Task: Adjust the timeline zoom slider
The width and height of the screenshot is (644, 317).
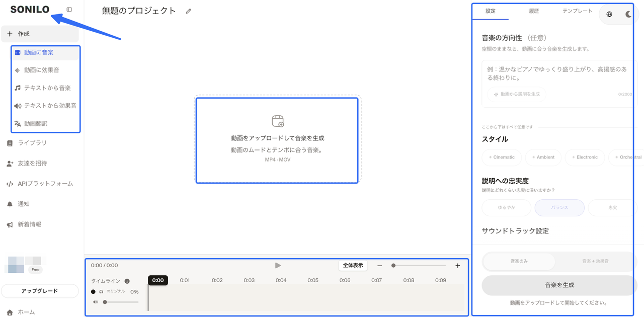Action: [x=419, y=266]
